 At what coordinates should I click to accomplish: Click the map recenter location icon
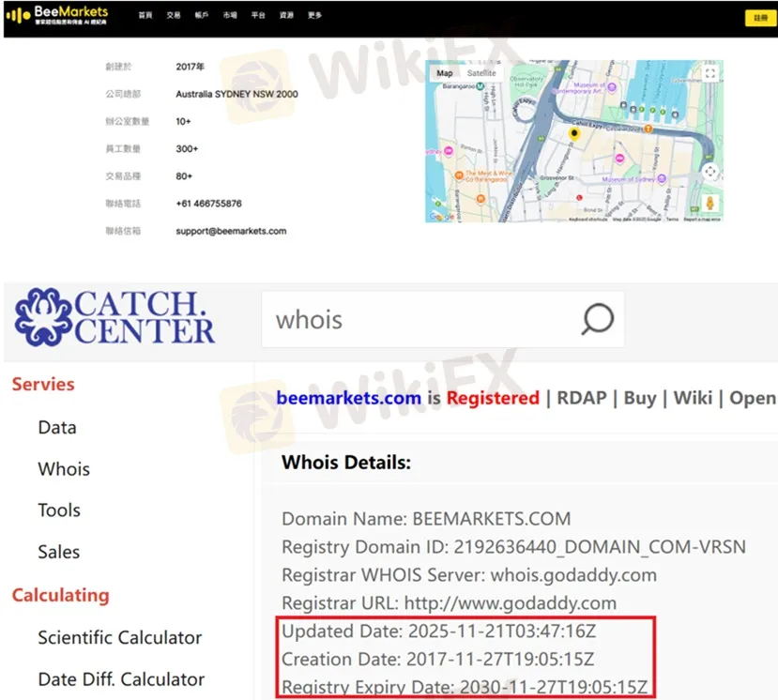point(710,172)
